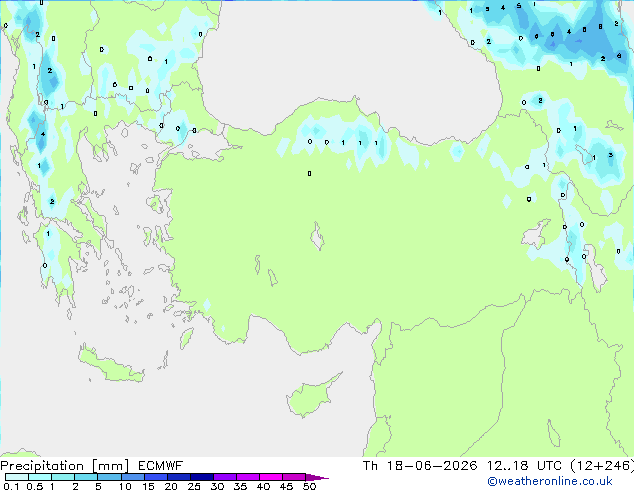This screenshot has height=490, width=634.
Task: Click the legend arrow tip beyond 50 mm
Action: [317, 477]
